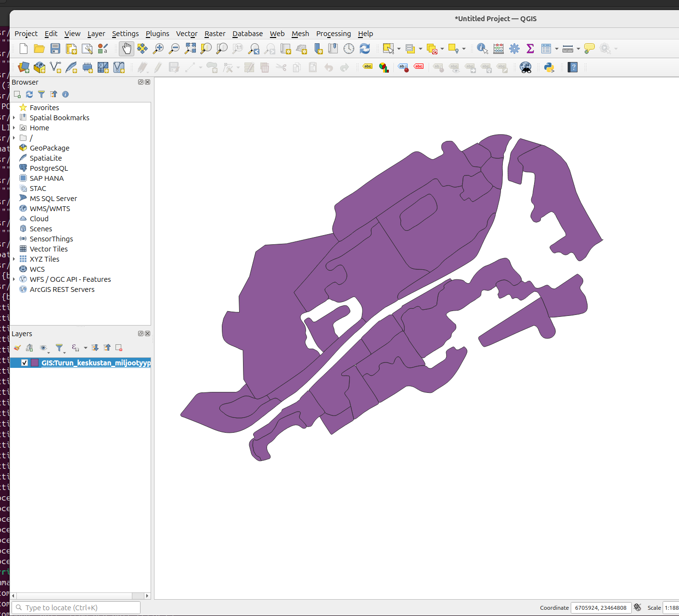Toggle visibility of Turun_keskustan layer checkbox
The height and width of the screenshot is (616, 679).
(x=25, y=363)
